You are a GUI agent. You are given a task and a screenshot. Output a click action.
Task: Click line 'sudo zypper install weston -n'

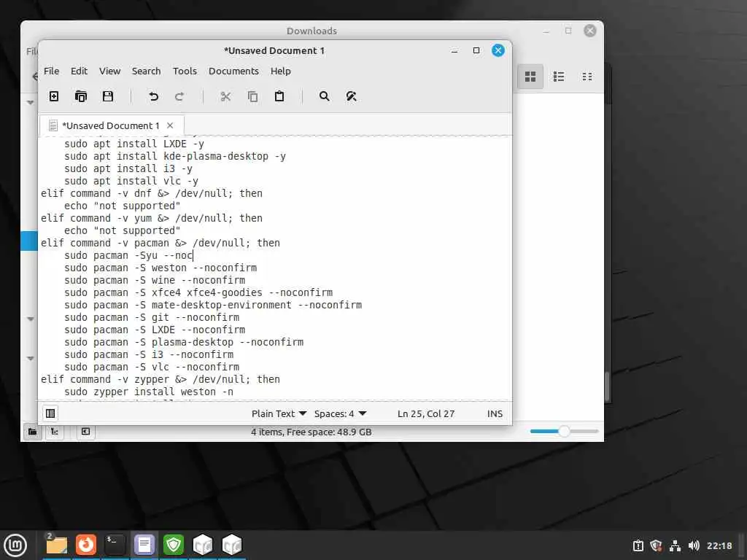tap(149, 392)
